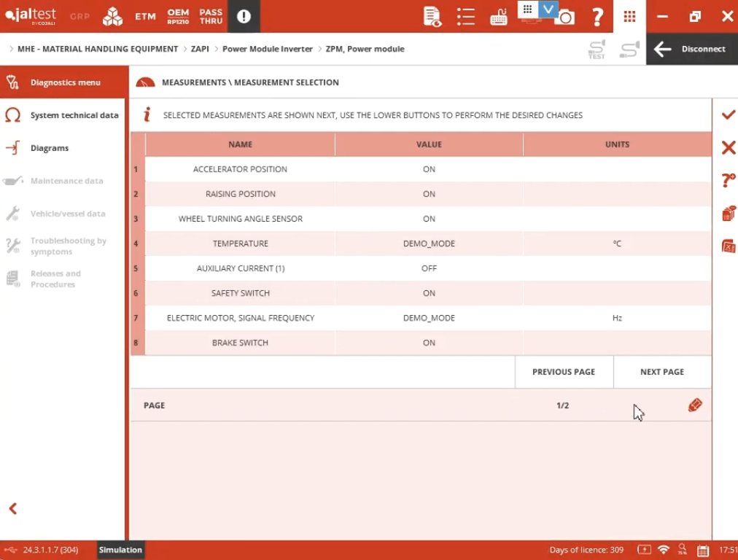Open the report document icon
Viewport: 738px width, 560px height.
coord(432,17)
